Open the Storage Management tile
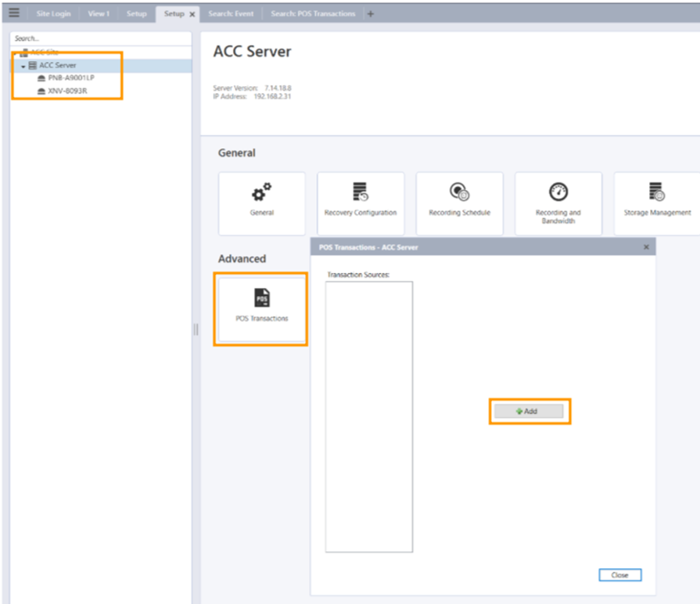The height and width of the screenshot is (604, 700). click(x=657, y=203)
